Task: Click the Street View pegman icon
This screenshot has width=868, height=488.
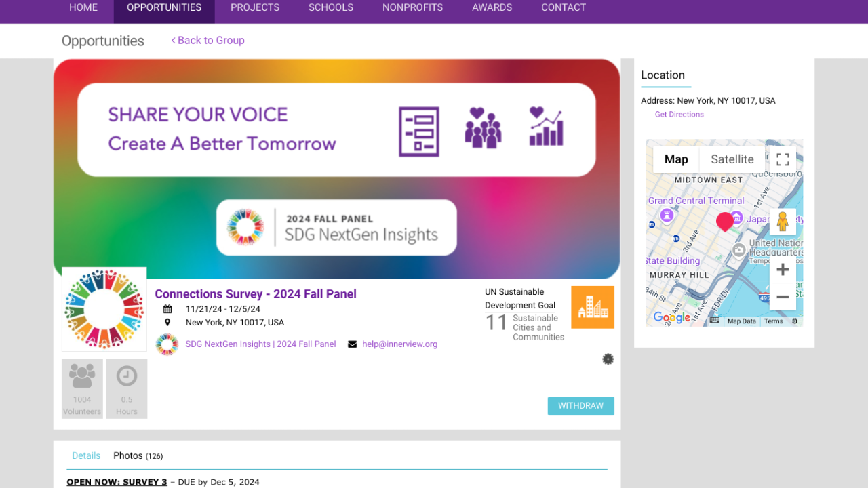Action: coord(783,222)
